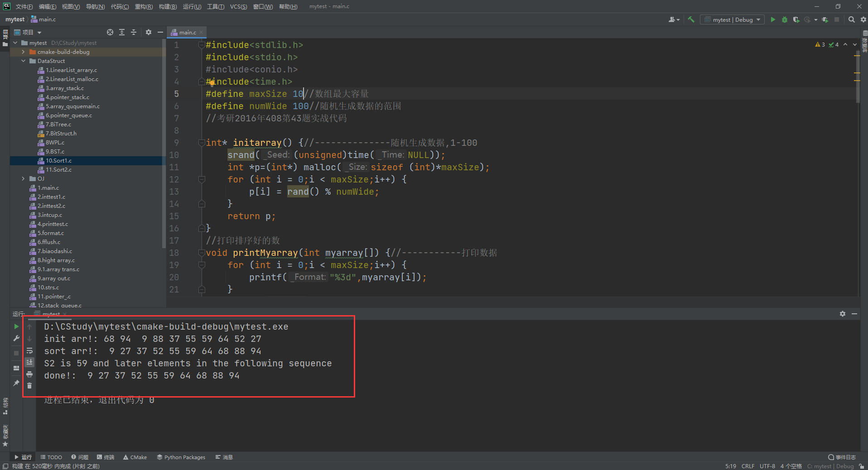Select file 5.format.c in the tree
The image size is (868, 470).
(x=51, y=233)
